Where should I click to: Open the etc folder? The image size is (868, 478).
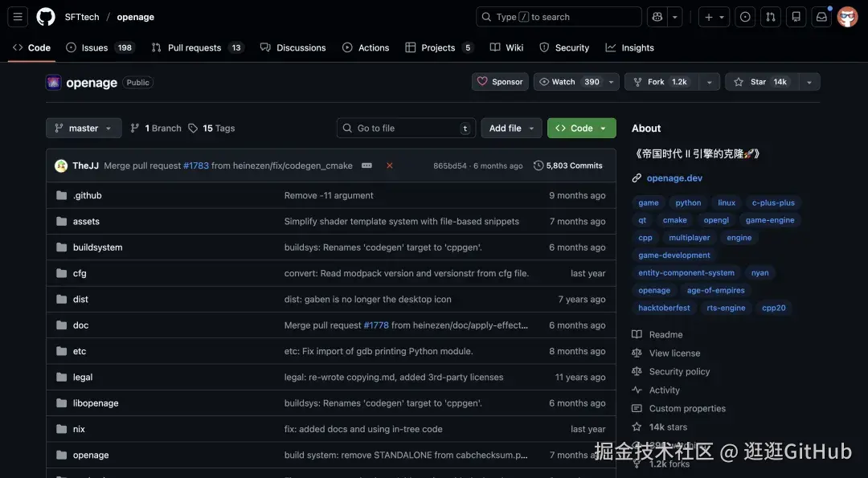pos(79,351)
